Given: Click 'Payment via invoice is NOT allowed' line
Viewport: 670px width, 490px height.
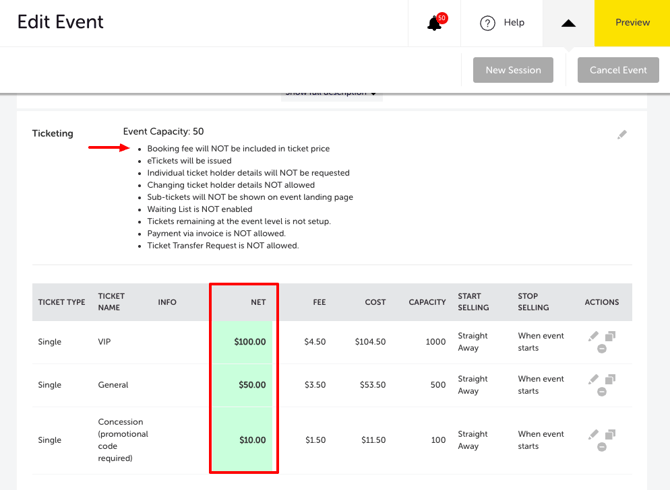Looking at the screenshot, I should tap(216, 234).
